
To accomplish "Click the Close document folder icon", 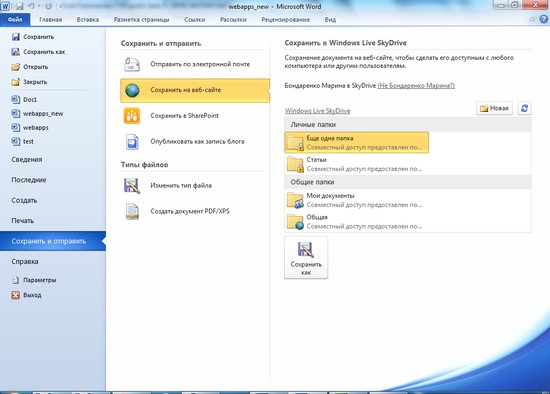I will click(x=16, y=82).
